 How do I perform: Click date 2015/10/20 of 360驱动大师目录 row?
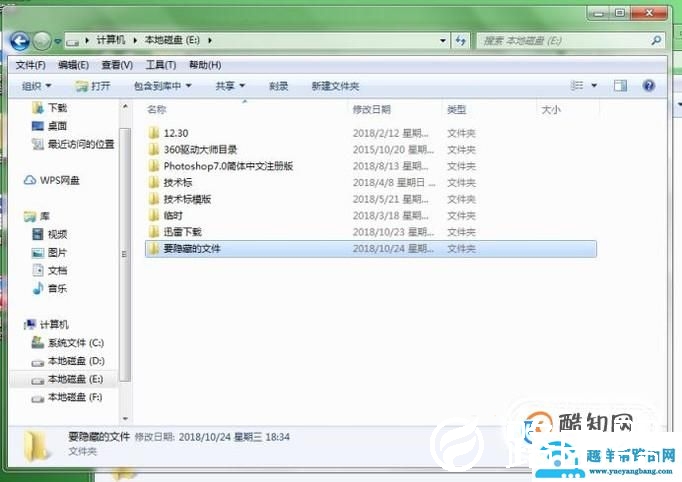(393, 150)
